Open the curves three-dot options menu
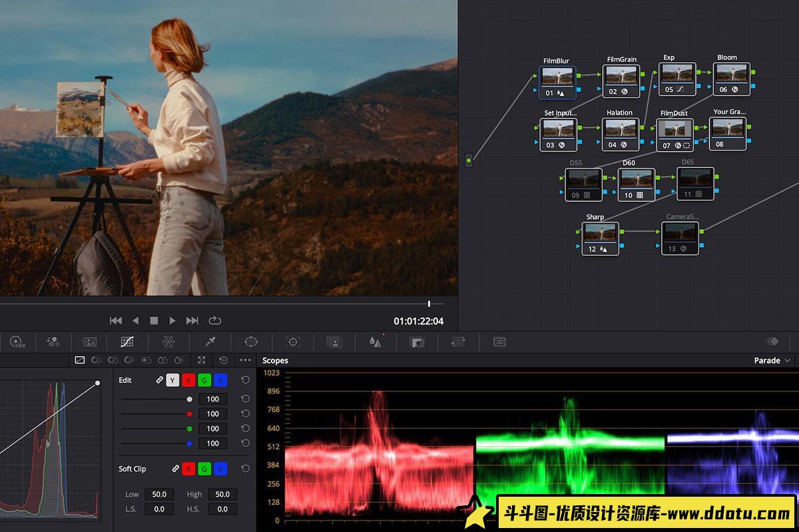The image size is (799, 532). click(245, 360)
